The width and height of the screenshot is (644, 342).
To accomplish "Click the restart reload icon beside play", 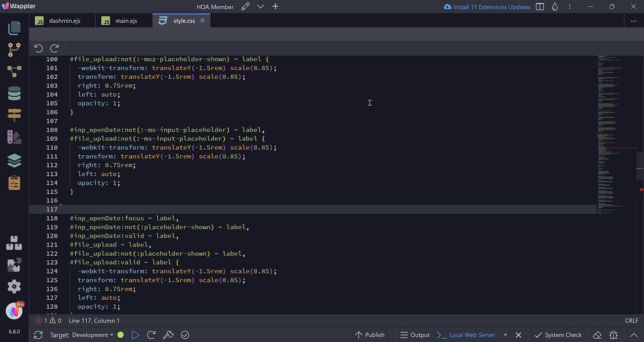I will [151, 335].
